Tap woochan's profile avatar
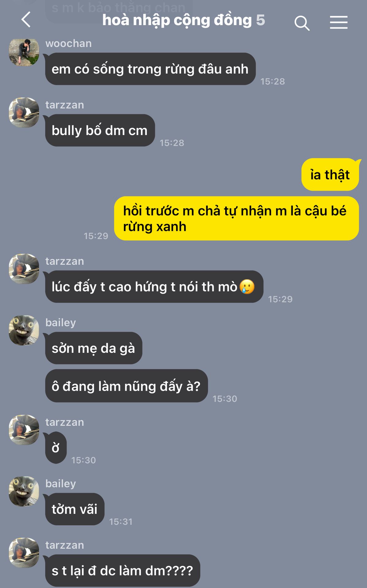367x588 pixels. coord(24,52)
